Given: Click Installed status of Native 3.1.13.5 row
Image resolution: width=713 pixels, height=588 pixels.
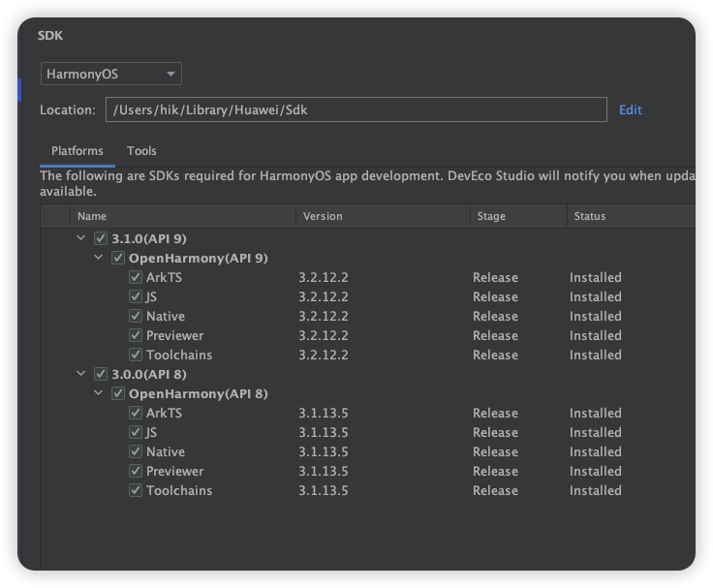Looking at the screenshot, I should click(595, 451).
